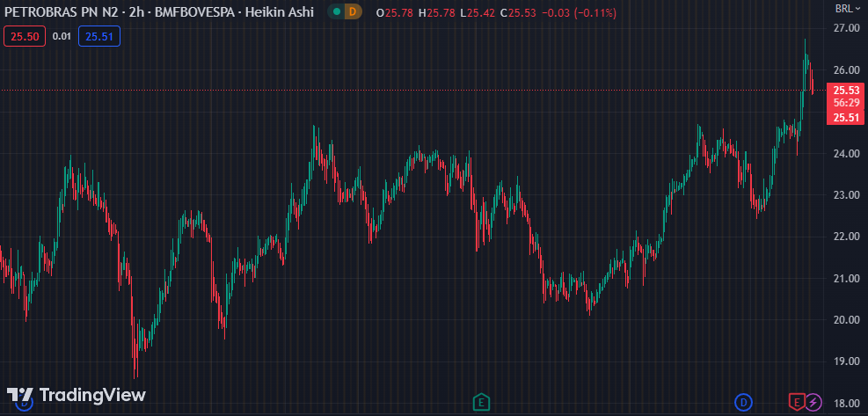Screen dimensions: 868x416
Task: Click the O25.78 open value
Action: 395,12
